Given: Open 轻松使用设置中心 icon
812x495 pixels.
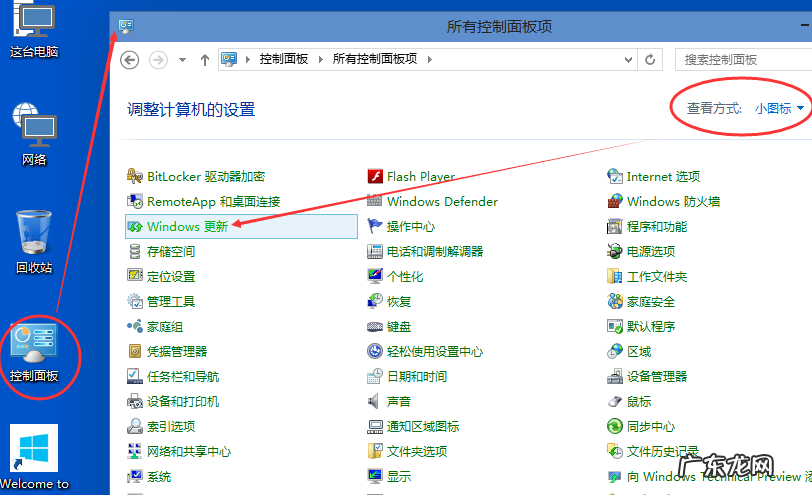Looking at the screenshot, I should (x=375, y=352).
